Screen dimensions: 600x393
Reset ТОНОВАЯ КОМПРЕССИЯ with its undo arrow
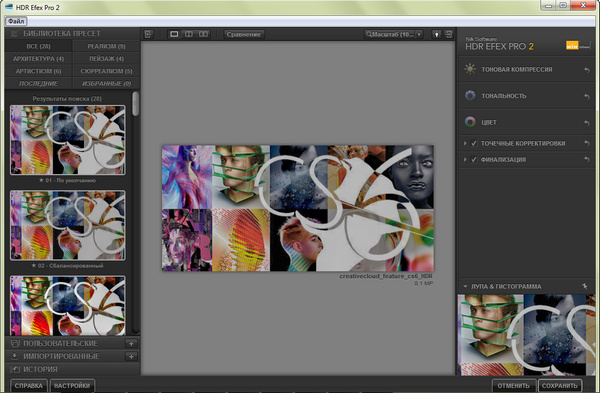click(587, 70)
